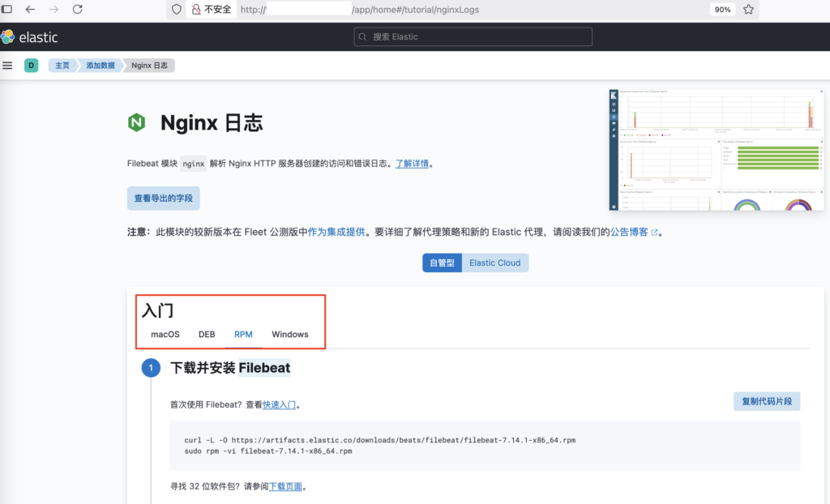830x504 pixels.
Task: Switch to the macOS tab
Action: click(x=165, y=335)
